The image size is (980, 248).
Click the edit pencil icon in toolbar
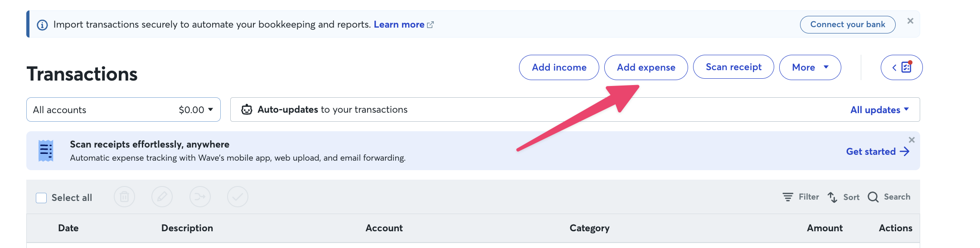(162, 197)
